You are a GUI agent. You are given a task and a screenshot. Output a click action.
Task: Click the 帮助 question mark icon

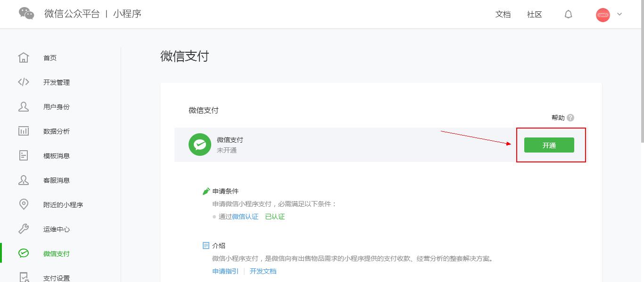pos(570,118)
